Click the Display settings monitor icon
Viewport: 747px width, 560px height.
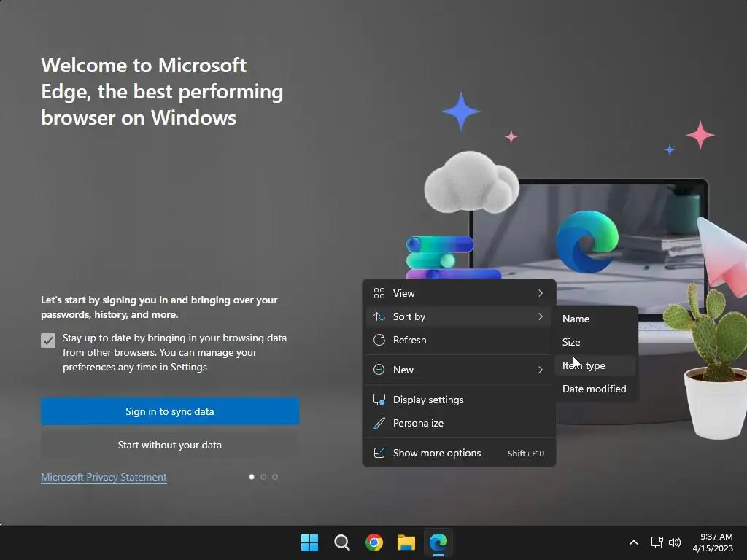coord(379,400)
